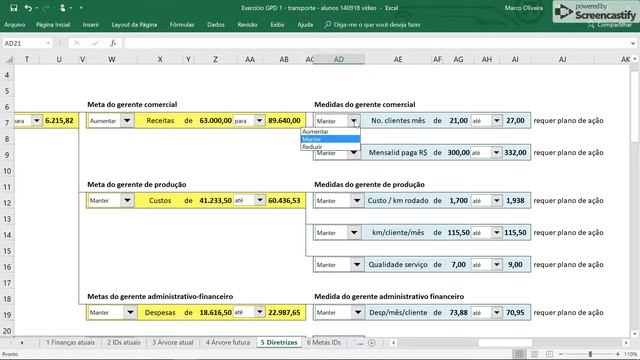Open the touch/mouse mode icon

tap(62, 8)
